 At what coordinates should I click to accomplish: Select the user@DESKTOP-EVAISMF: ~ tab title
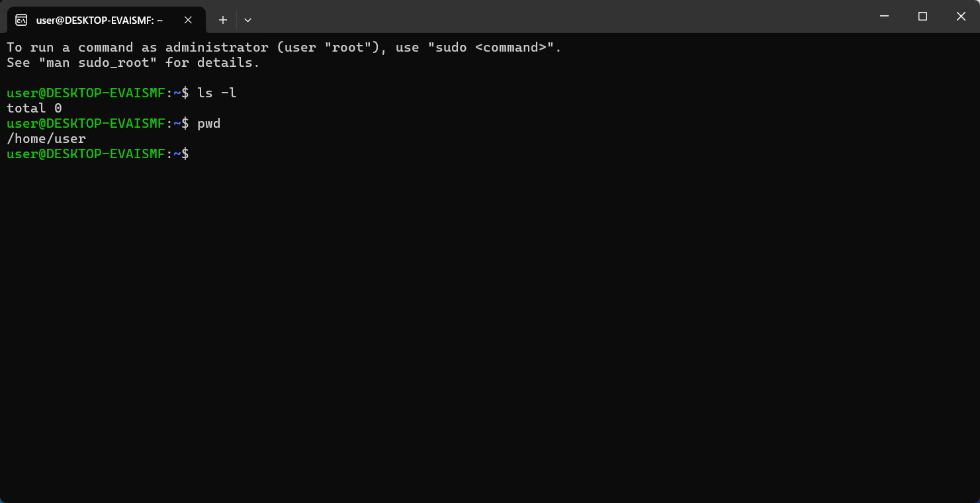click(99, 20)
